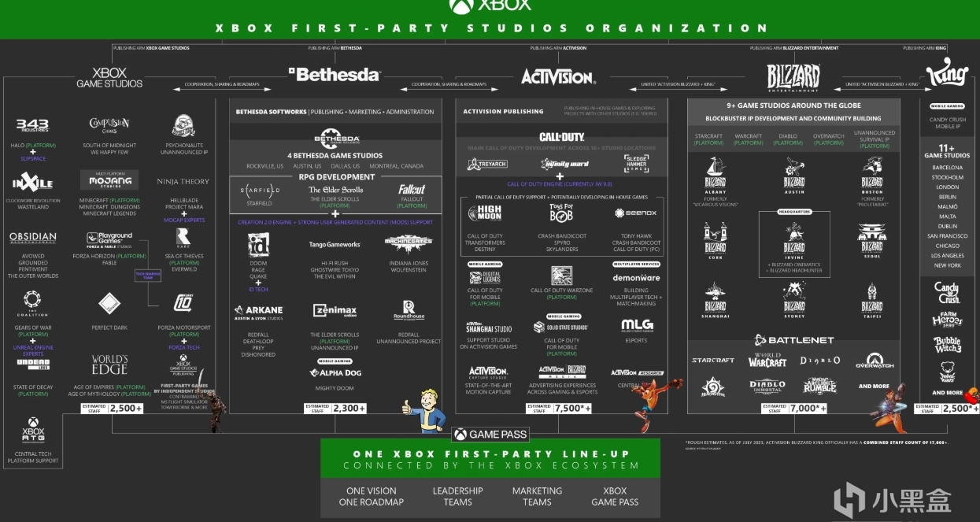Select the Xbox Game Pass box
Image resolution: width=980 pixels, height=522 pixels.
point(615,496)
